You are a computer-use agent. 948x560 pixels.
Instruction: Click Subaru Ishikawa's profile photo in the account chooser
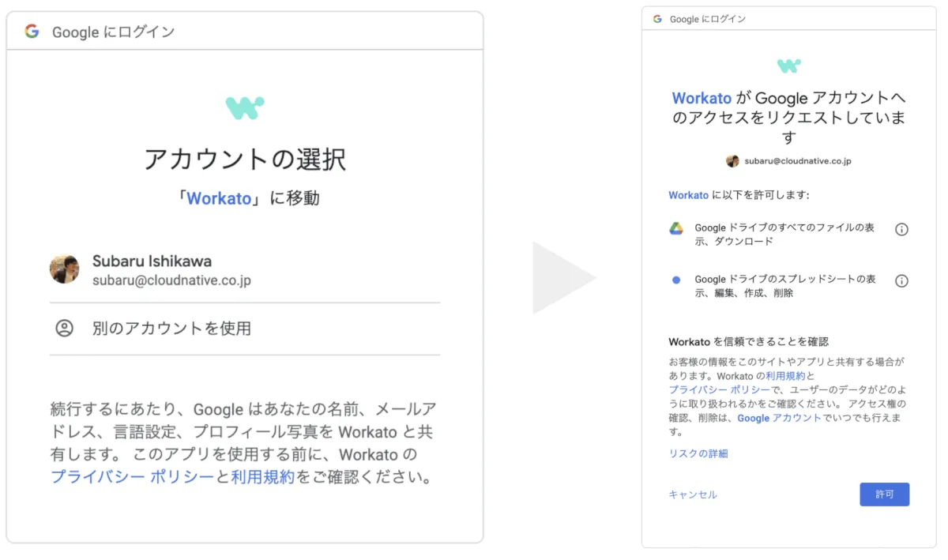(64, 269)
